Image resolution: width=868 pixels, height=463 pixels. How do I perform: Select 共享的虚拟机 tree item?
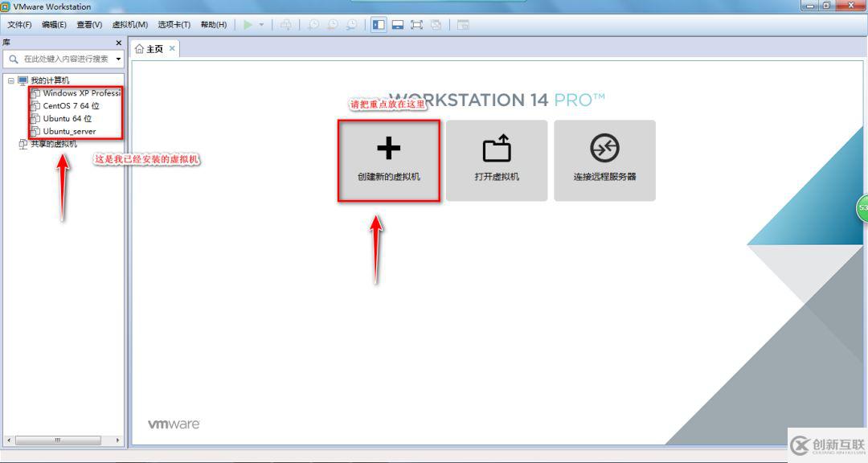click(x=54, y=144)
